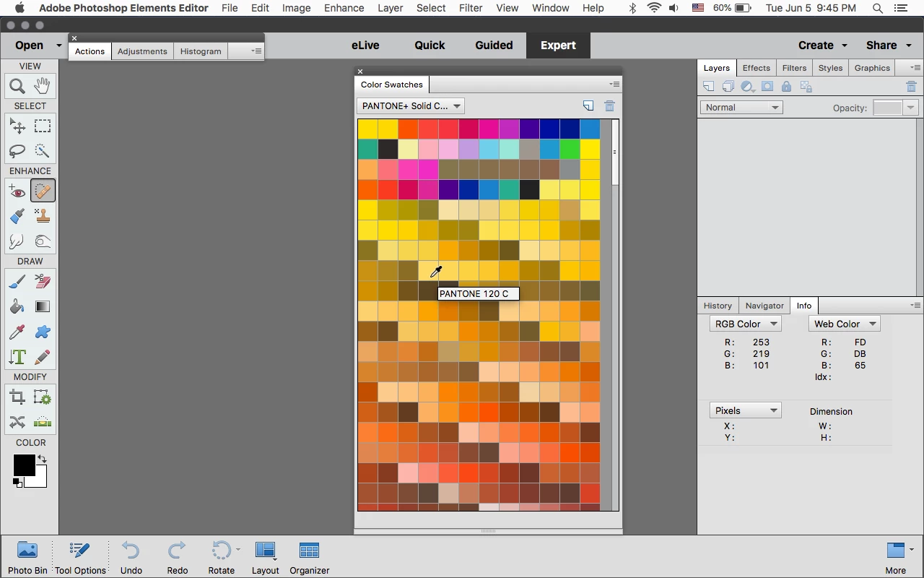Open the Organizer
Image resolution: width=924 pixels, height=578 pixels.
pyautogui.click(x=310, y=558)
